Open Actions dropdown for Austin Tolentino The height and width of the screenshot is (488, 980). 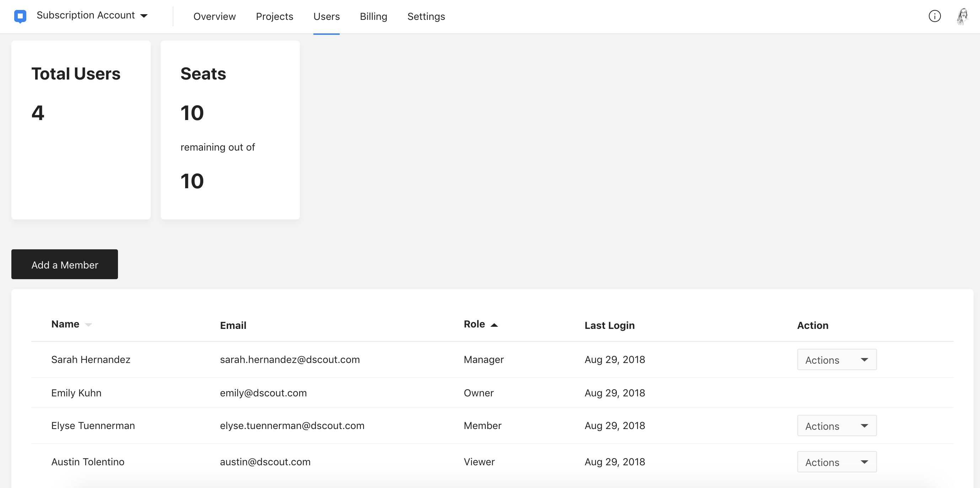836,462
